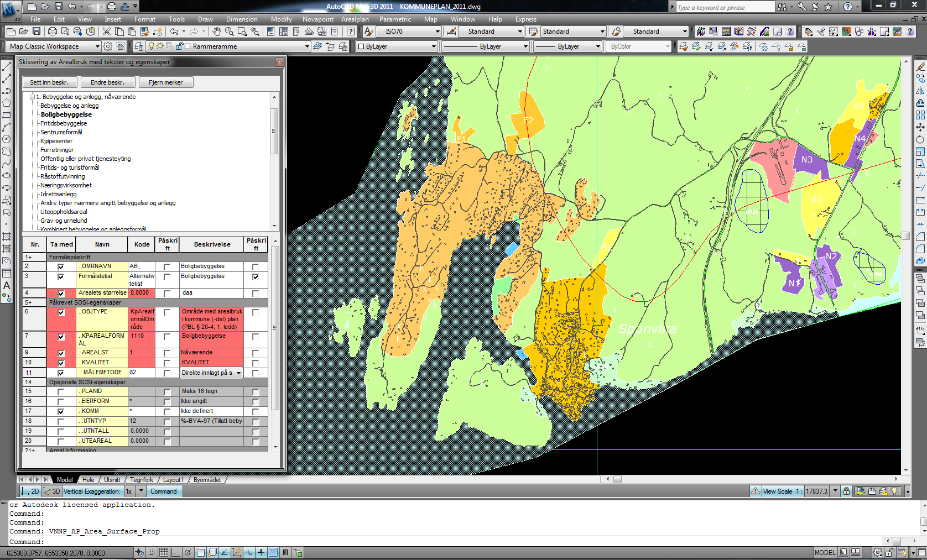Select the Multiline Text A tool
The height and width of the screenshot is (560, 927).
point(7,285)
